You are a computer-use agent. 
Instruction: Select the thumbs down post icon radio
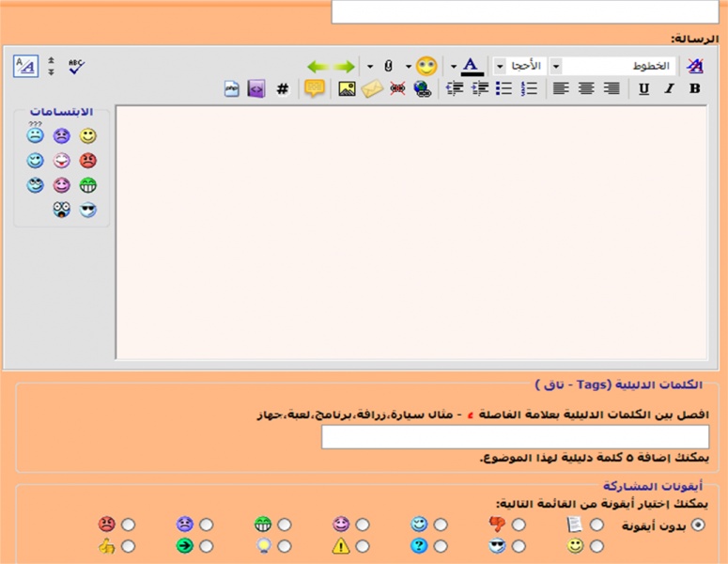(x=519, y=525)
